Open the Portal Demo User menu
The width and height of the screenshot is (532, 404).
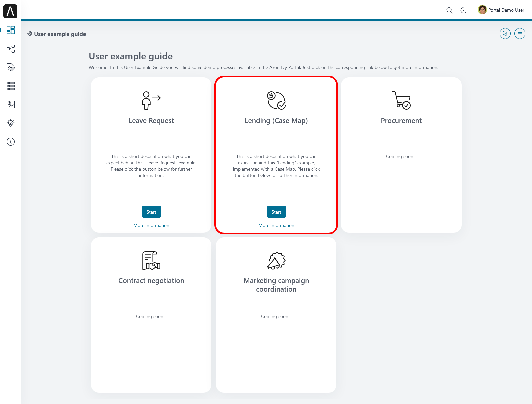[x=501, y=10]
